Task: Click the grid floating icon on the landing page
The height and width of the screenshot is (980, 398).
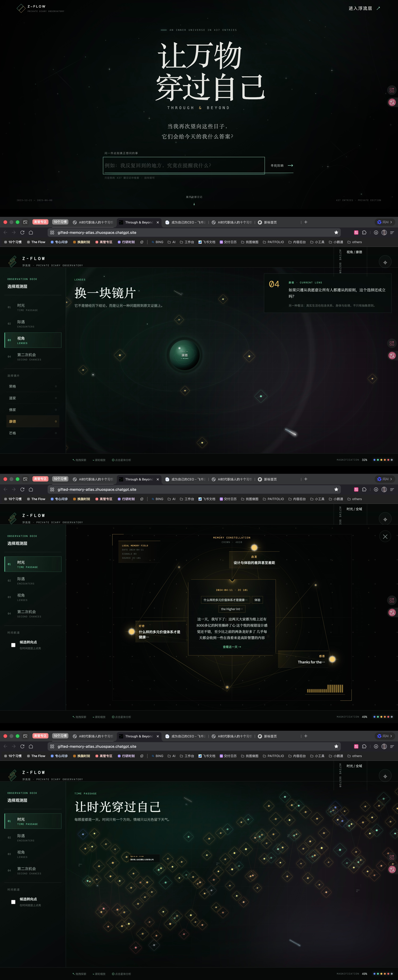Action: click(x=392, y=90)
